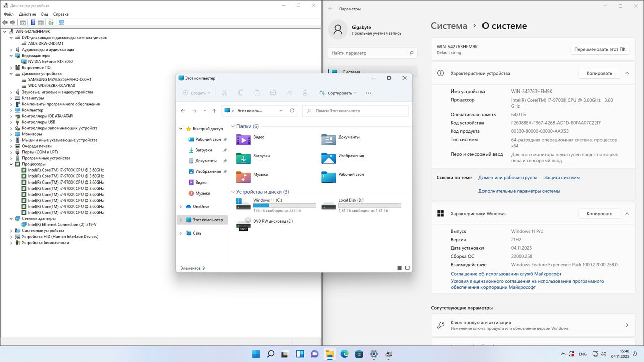
Task: Click the Переименовать этот ПК button
Action: 600,49
